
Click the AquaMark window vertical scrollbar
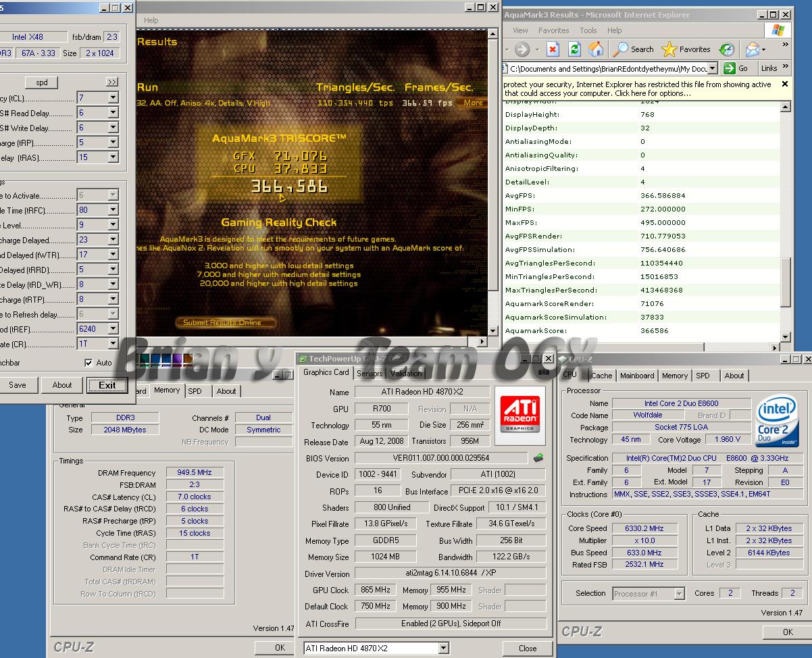click(492, 182)
